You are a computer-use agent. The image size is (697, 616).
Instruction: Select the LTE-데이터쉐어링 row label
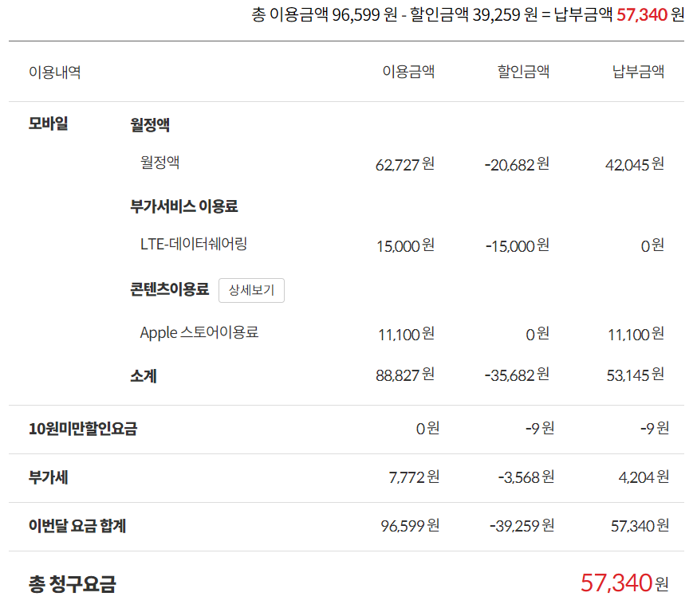[193, 244]
